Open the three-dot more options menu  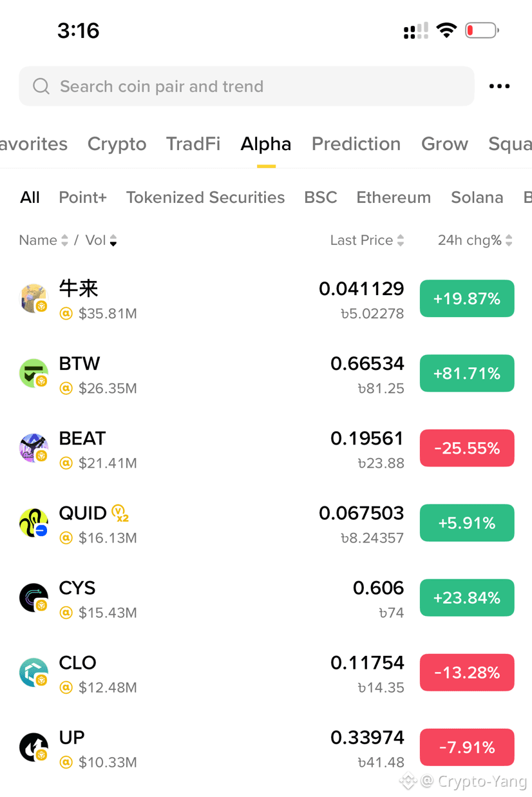point(499,86)
